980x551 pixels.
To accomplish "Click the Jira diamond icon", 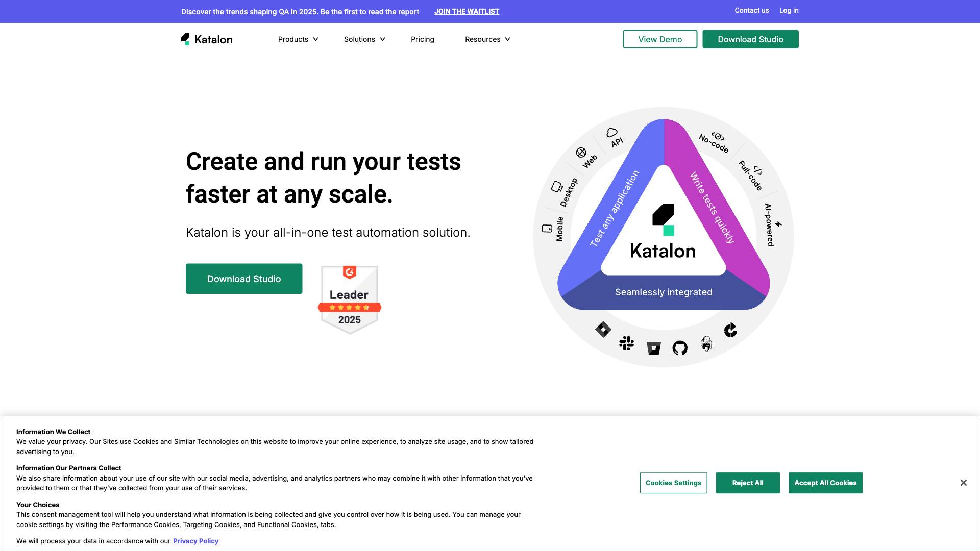I will click(603, 330).
